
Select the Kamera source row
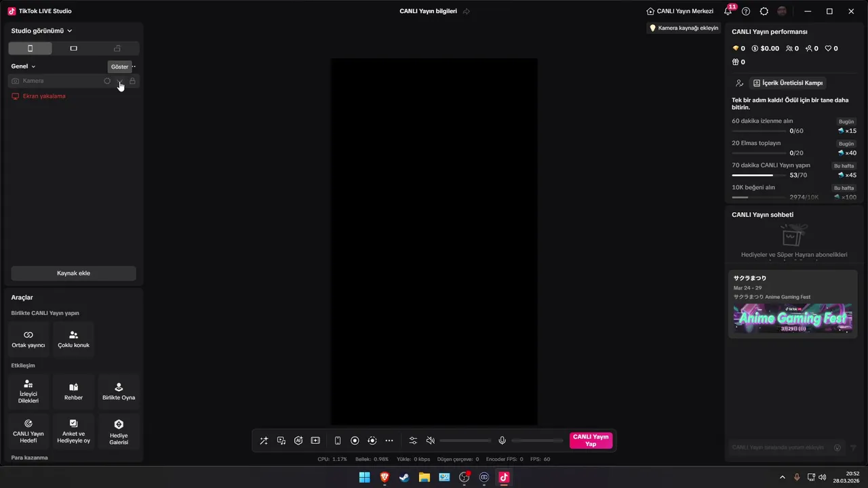pos(73,81)
